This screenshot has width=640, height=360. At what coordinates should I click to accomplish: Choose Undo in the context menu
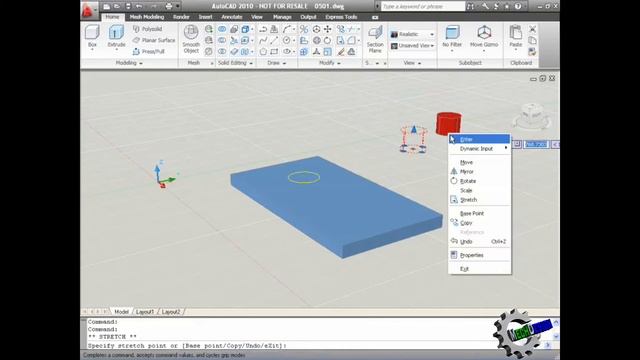pos(480,242)
